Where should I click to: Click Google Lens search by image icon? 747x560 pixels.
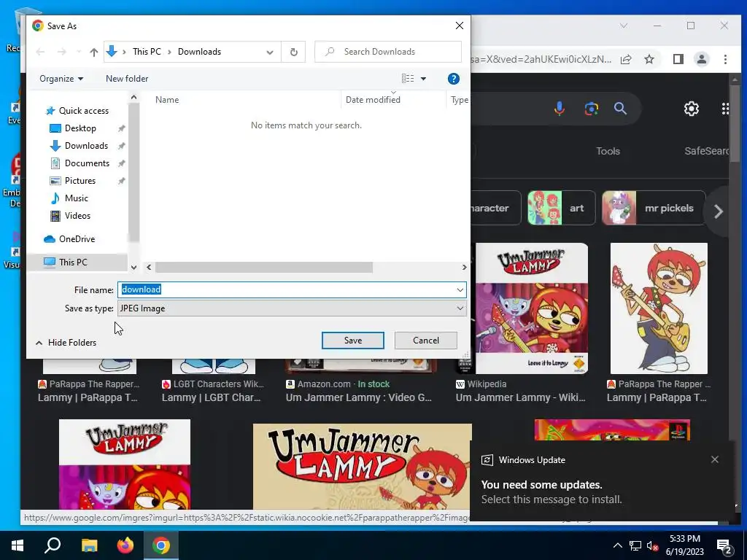tap(591, 109)
